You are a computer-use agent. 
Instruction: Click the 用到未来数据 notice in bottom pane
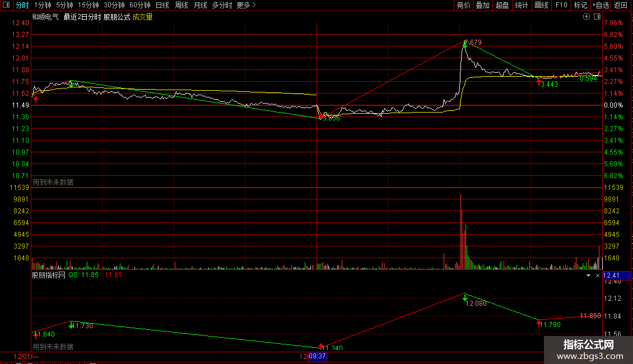pyautogui.click(x=53, y=347)
